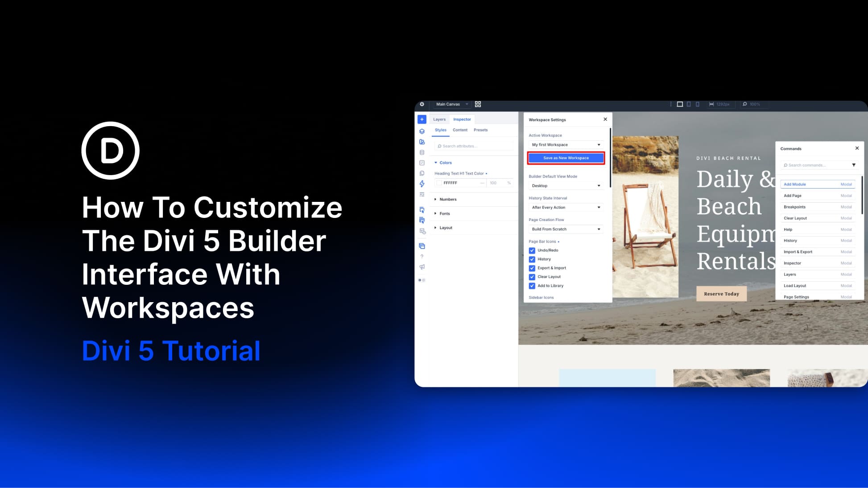
Task: Choose Import & Export command
Action: coord(818,252)
